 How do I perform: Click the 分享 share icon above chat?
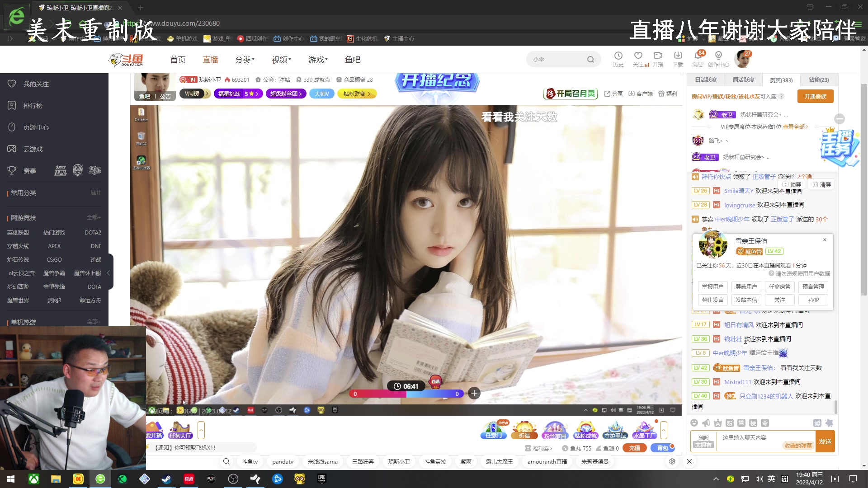(613, 94)
